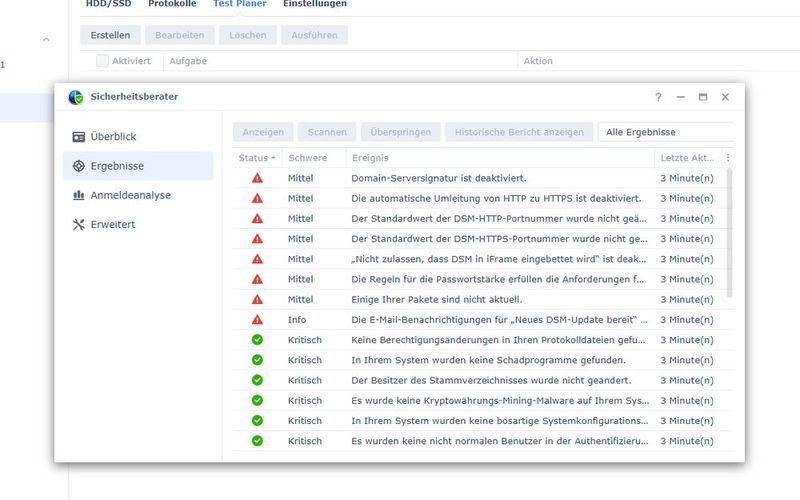Select 'Der Besitzer des Stammverzeichnisses wurde nicht geändert.'
800x500 pixels.
point(491,380)
